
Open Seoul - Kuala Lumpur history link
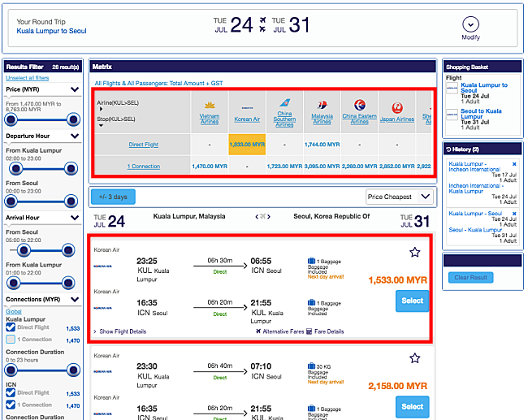coord(475,230)
